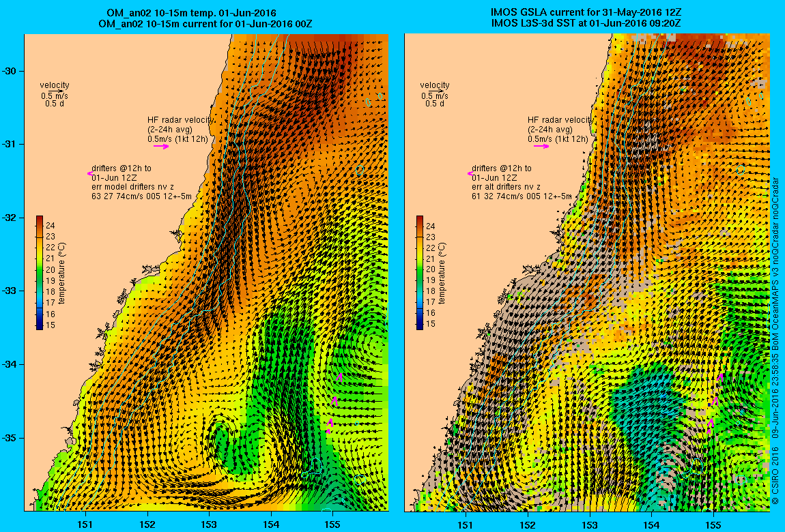Click longitude label '155' under OM_an02 map
Image resolution: width=785 pixels, height=532 pixels.
click(332, 524)
